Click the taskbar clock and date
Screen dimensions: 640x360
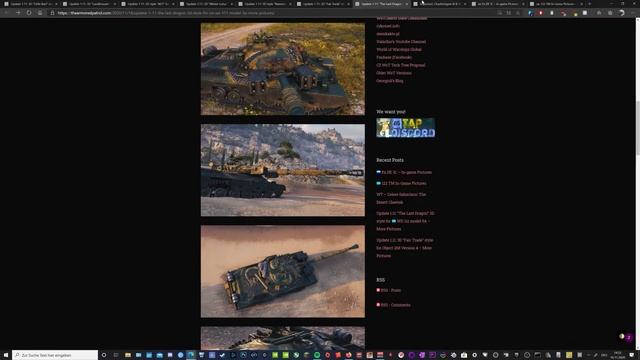tap(618, 355)
